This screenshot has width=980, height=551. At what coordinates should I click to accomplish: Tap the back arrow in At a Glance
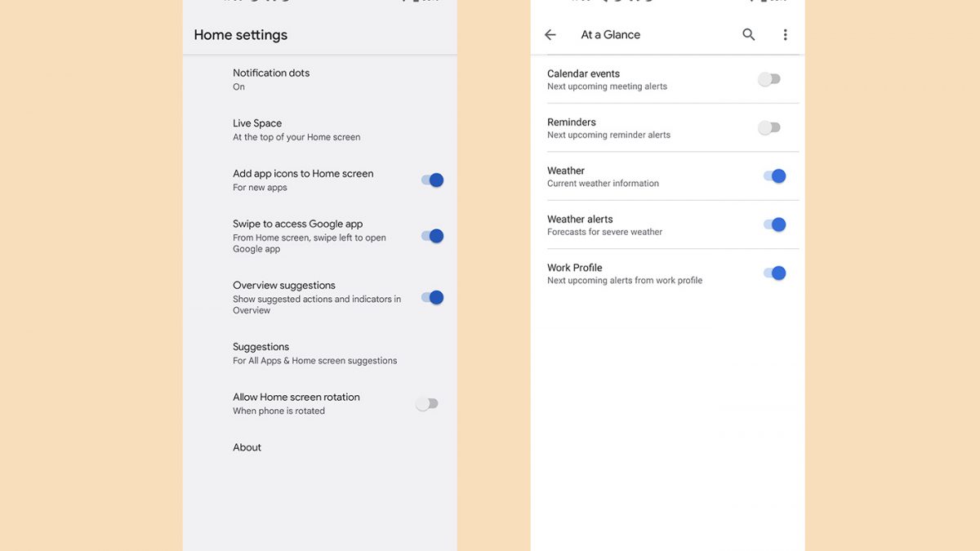point(550,35)
